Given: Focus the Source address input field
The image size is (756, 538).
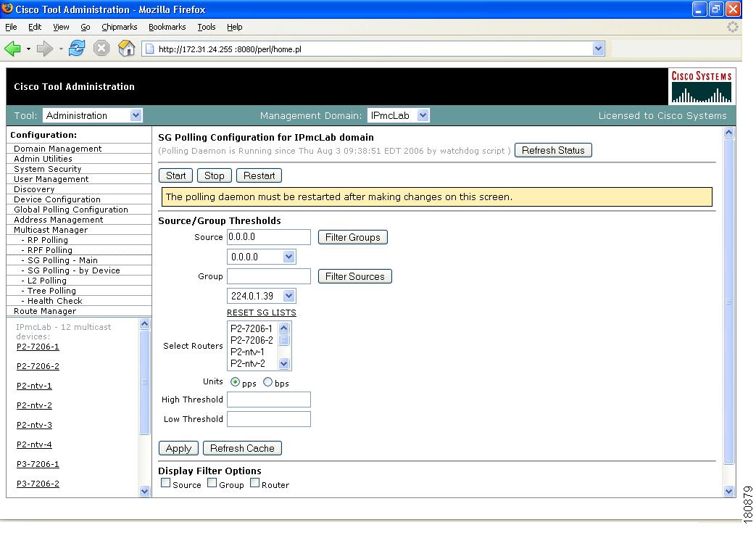Looking at the screenshot, I should click(269, 237).
